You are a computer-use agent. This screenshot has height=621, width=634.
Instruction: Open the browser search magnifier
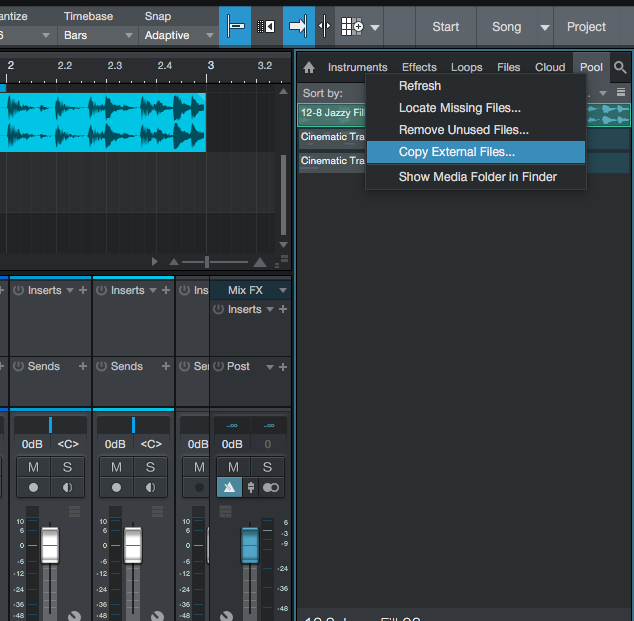click(620, 68)
